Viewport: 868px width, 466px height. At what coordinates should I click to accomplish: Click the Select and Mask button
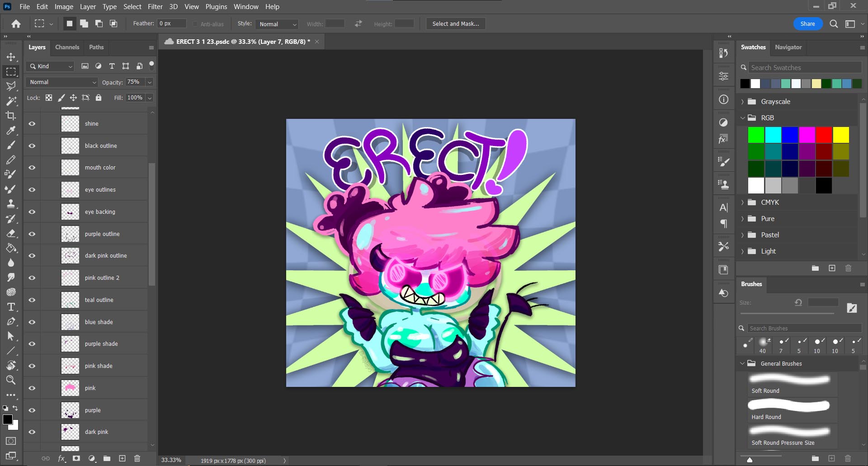pos(455,24)
